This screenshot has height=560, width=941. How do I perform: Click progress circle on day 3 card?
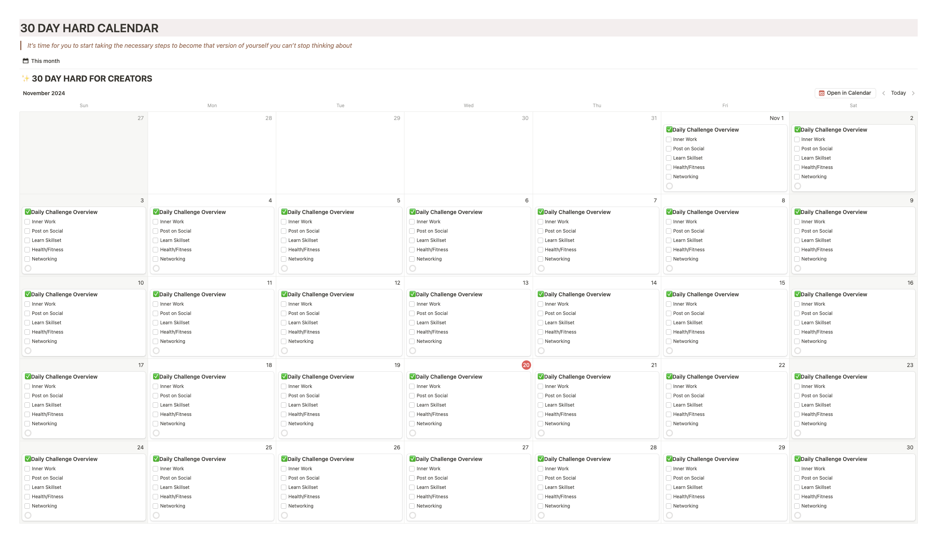coord(28,268)
